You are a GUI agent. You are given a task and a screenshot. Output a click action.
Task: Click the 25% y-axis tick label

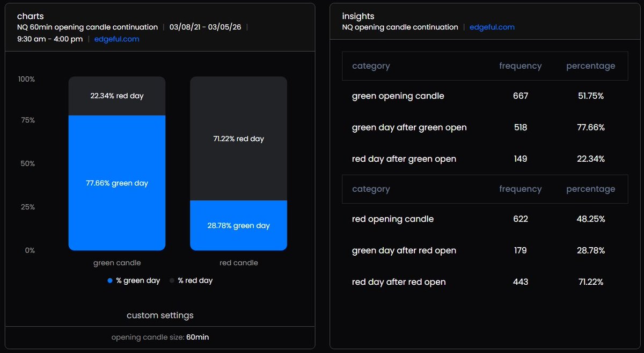28,207
